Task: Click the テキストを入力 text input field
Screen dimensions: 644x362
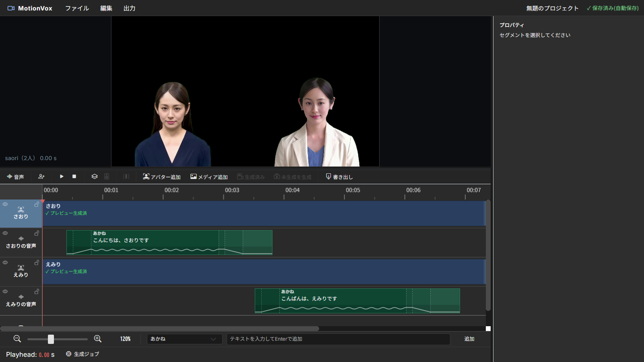Action: coord(338,339)
